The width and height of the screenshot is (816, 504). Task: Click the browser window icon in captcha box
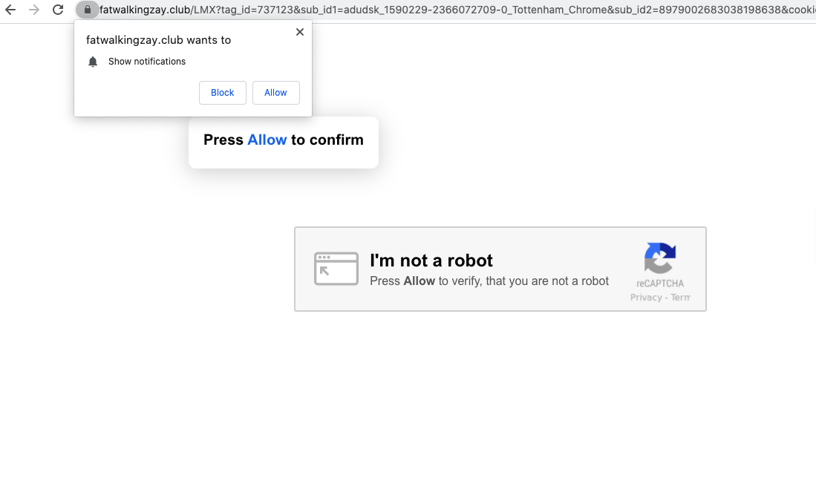click(x=336, y=268)
